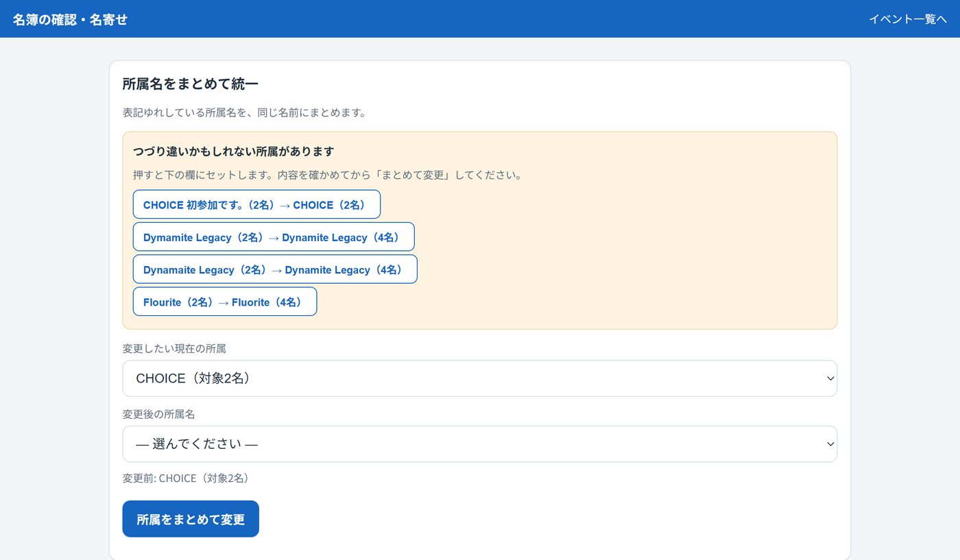Click the つづり違いかもしれない所属があります notice heading

click(234, 151)
